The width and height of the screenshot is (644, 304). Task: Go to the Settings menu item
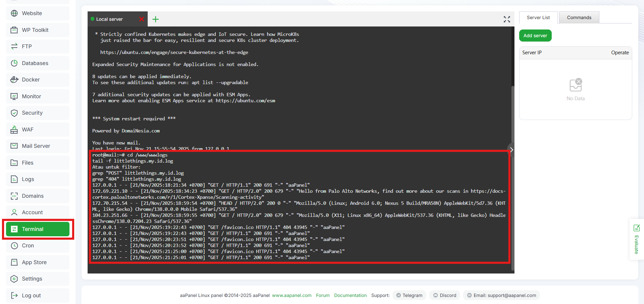click(38, 279)
